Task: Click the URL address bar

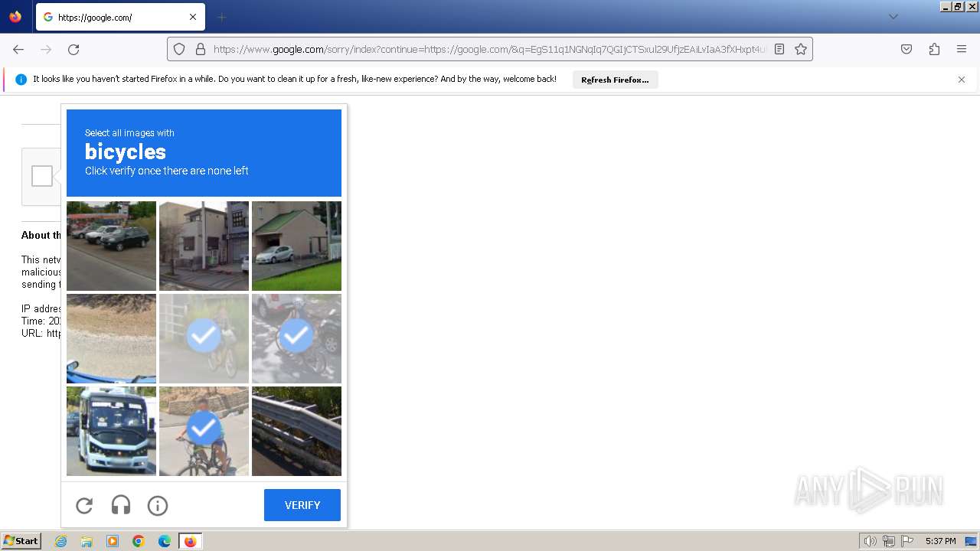Action: [488, 49]
